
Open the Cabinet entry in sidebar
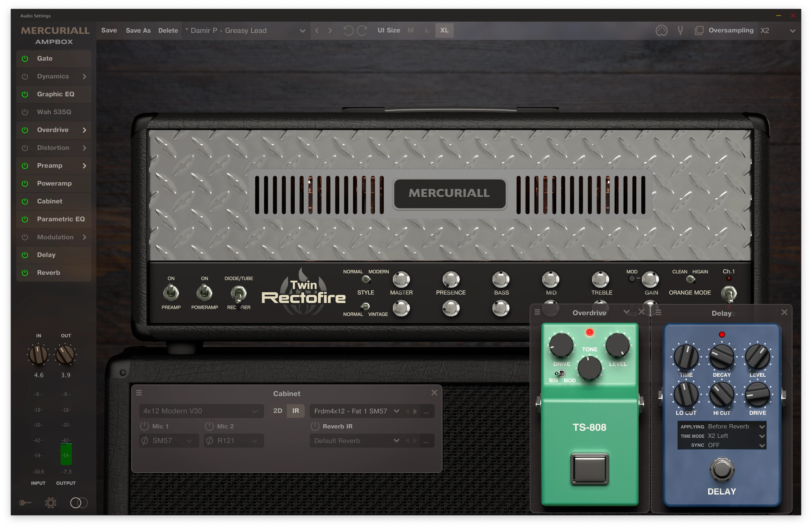pyautogui.click(x=54, y=201)
